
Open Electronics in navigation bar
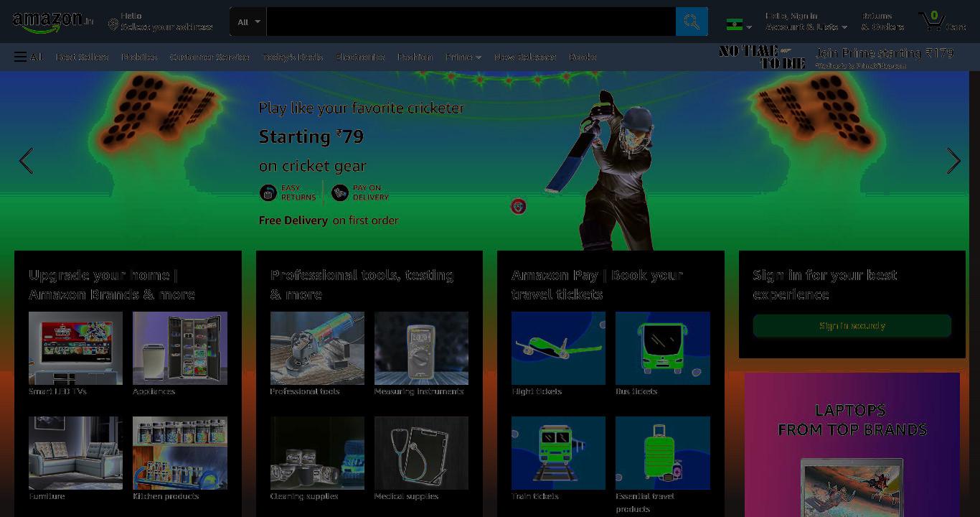(x=360, y=57)
